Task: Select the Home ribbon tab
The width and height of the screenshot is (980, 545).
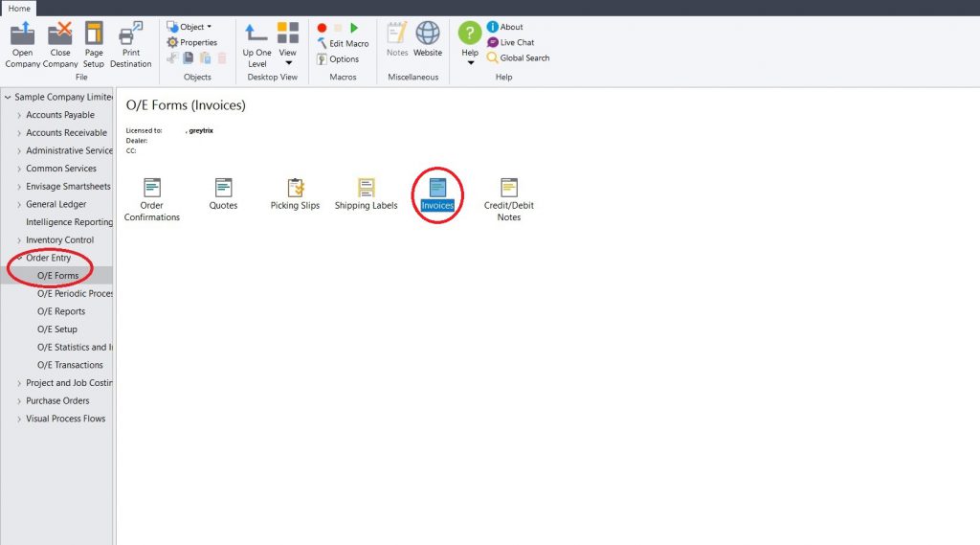Action: tap(19, 8)
